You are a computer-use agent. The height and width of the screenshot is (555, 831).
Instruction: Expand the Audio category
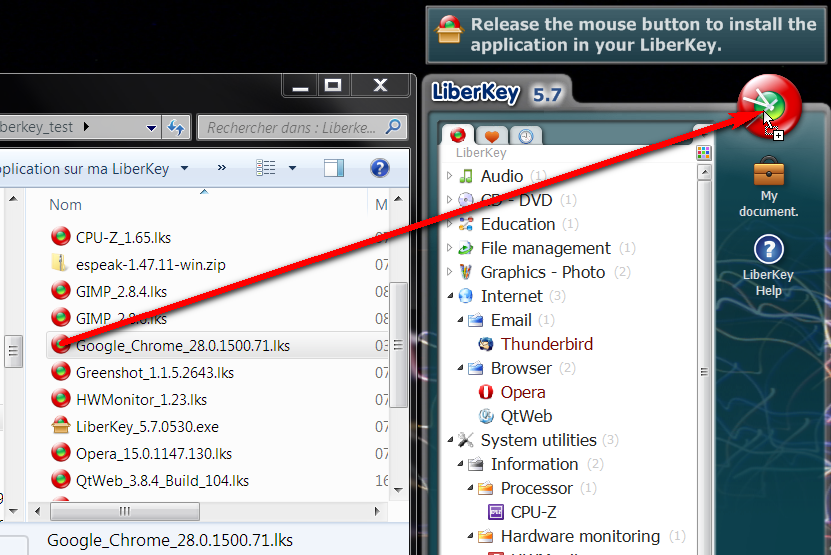pyautogui.click(x=449, y=176)
